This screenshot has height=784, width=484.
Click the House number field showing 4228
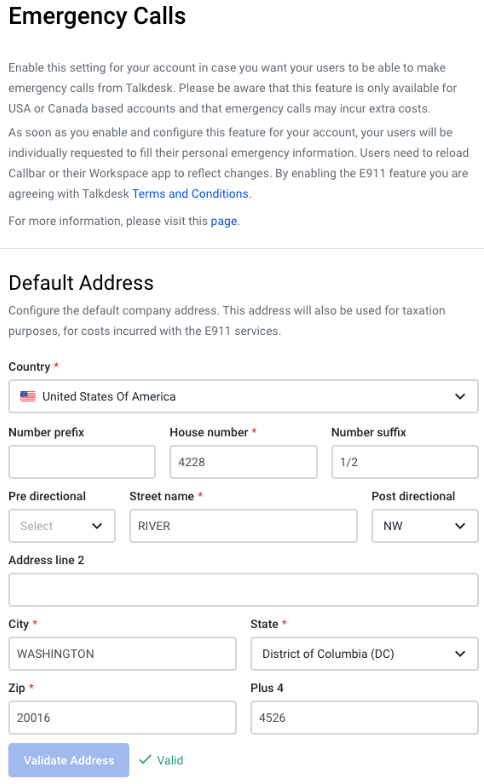(244, 462)
